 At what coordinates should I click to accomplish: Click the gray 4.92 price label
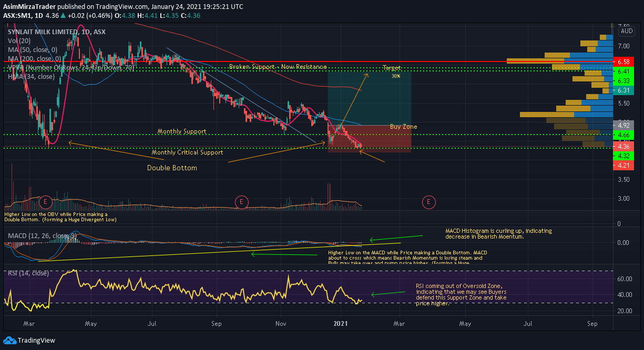click(x=624, y=126)
